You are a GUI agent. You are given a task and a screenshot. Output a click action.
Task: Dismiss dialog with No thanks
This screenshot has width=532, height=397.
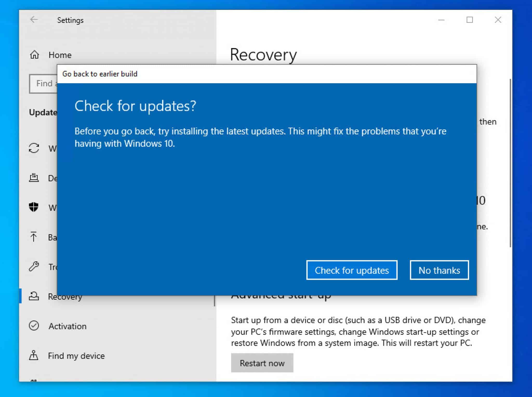tap(439, 270)
